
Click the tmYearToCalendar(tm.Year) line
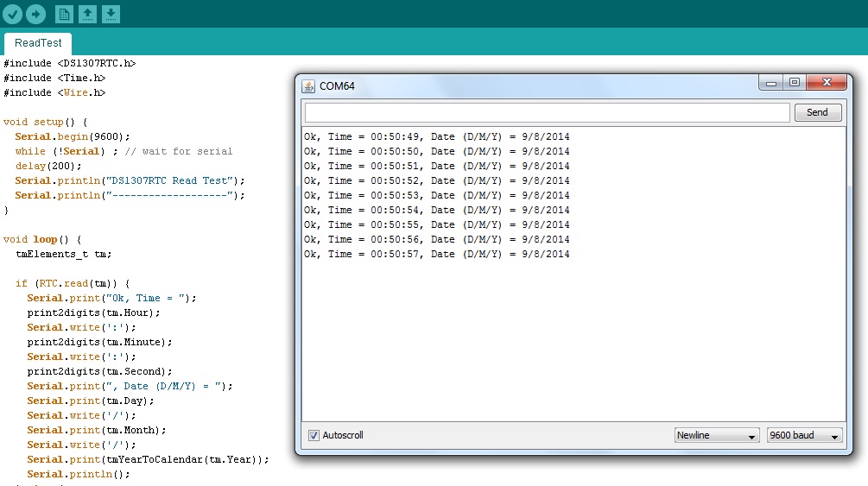pyautogui.click(x=149, y=459)
